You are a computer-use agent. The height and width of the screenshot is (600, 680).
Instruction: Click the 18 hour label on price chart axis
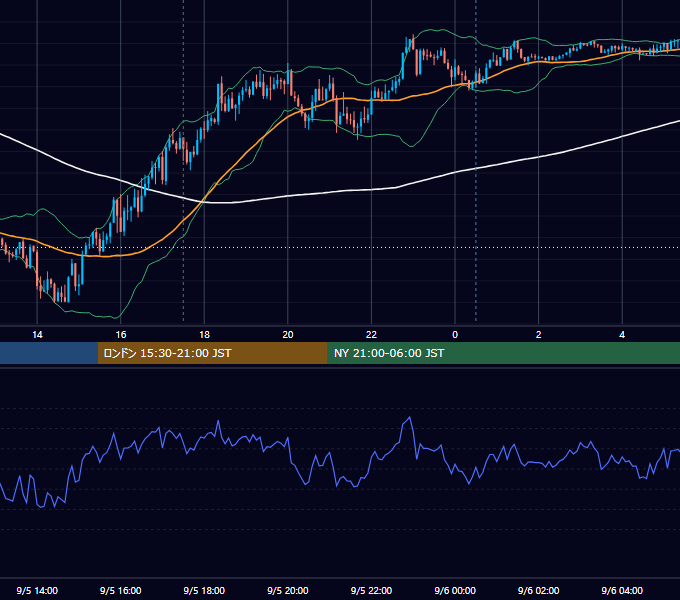coord(204,335)
